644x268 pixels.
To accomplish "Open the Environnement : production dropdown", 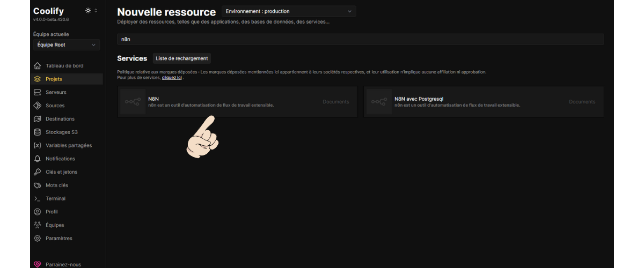I will (289, 11).
